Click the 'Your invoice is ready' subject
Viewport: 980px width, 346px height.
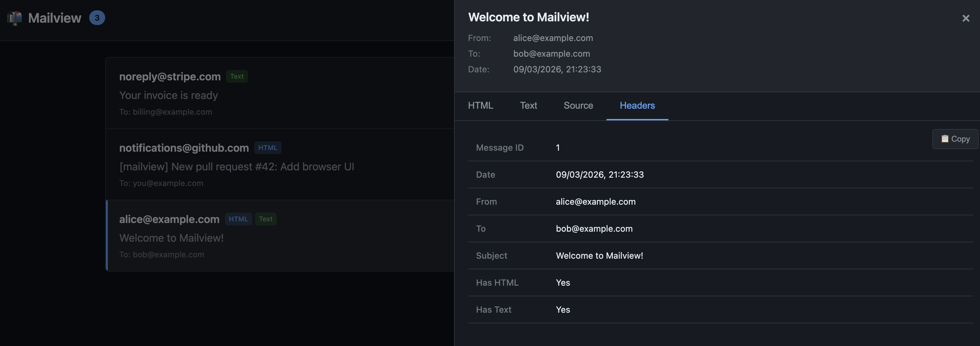[x=168, y=95]
